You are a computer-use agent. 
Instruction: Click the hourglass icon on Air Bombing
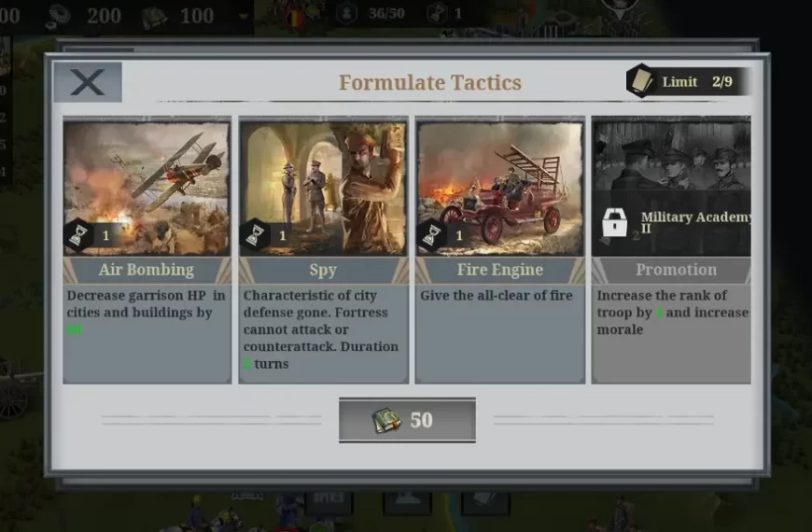pos(78,236)
